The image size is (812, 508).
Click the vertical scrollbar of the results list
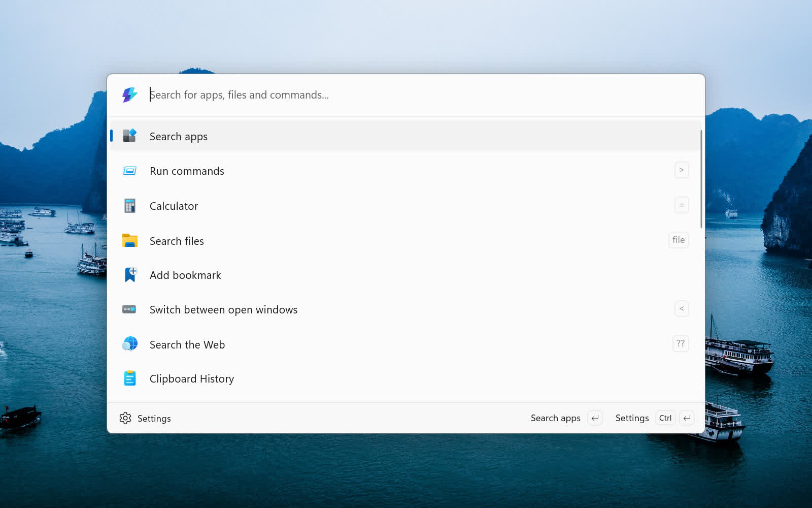[x=701, y=178]
